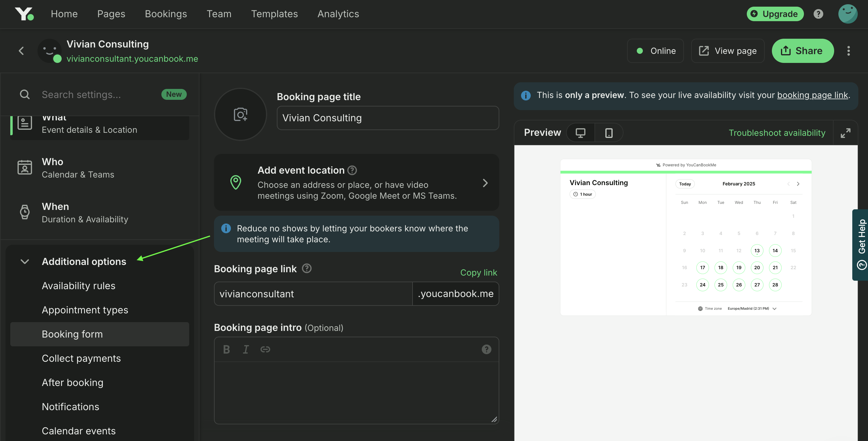Toggle bold formatting in the booking page intro

click(226, 349)
